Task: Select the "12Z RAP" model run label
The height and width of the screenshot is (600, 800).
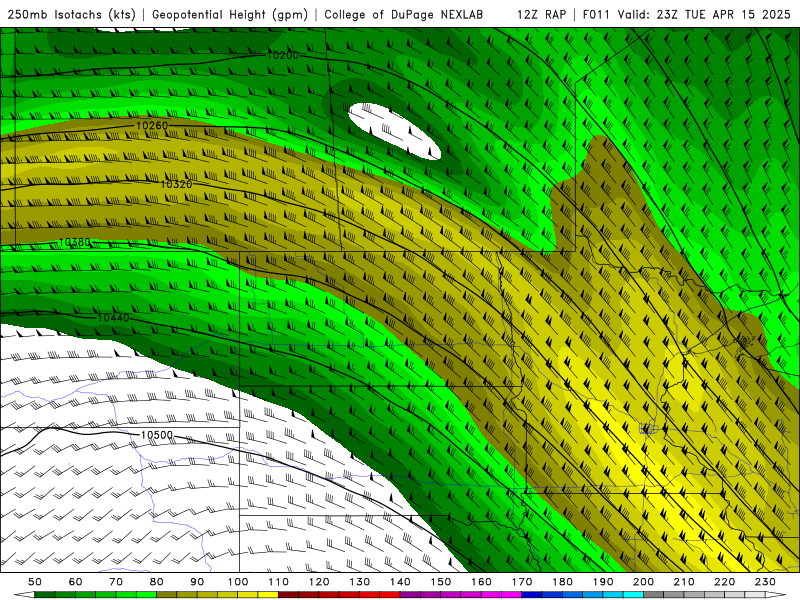Action: click(x=541, y=14)
